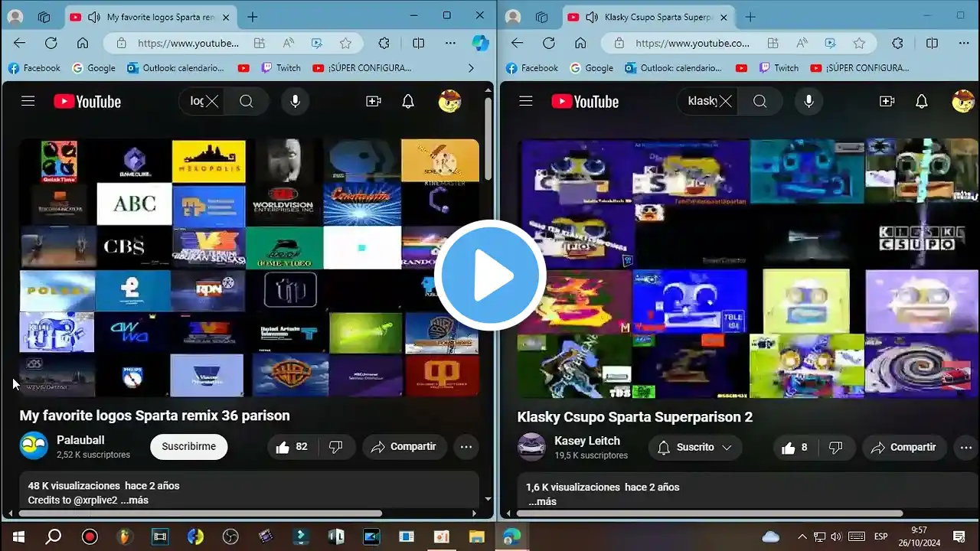Screen dimensions: 980x551
Task: Open YouTube guide menu in left window
Action: pos(28,101)
